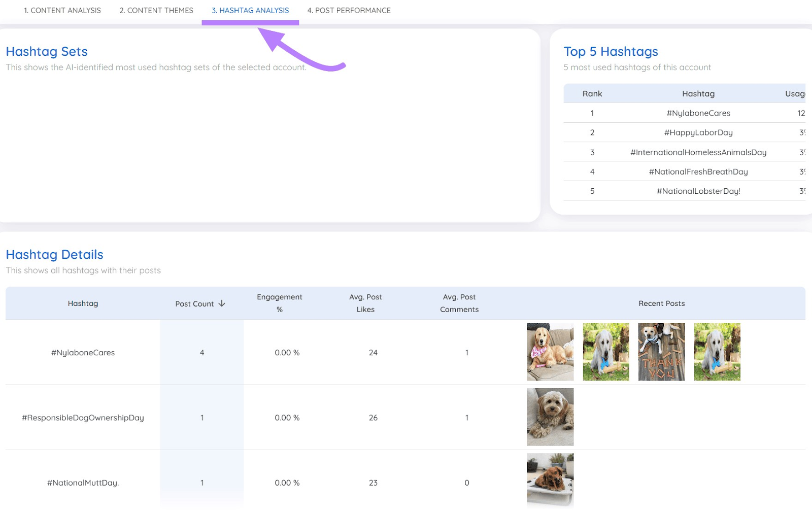Click #NationalLobsterDay! hashtag
The height and width of the screenshot is (510, 812).
[x=698, y=191]
